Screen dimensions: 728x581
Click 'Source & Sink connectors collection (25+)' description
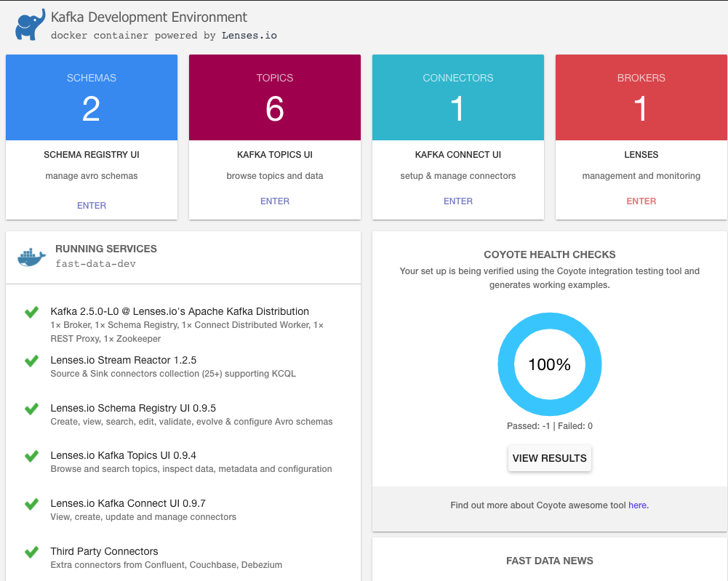coord(173,374)
